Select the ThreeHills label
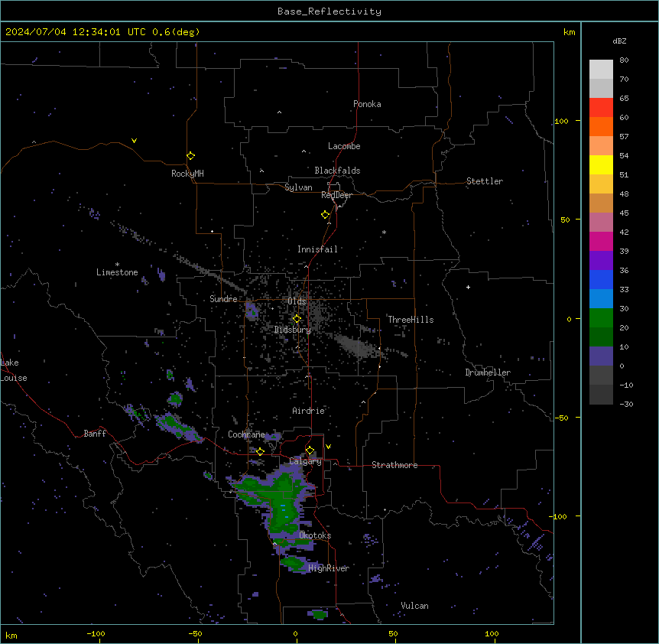The image size is (659, 644). [411, 320]
